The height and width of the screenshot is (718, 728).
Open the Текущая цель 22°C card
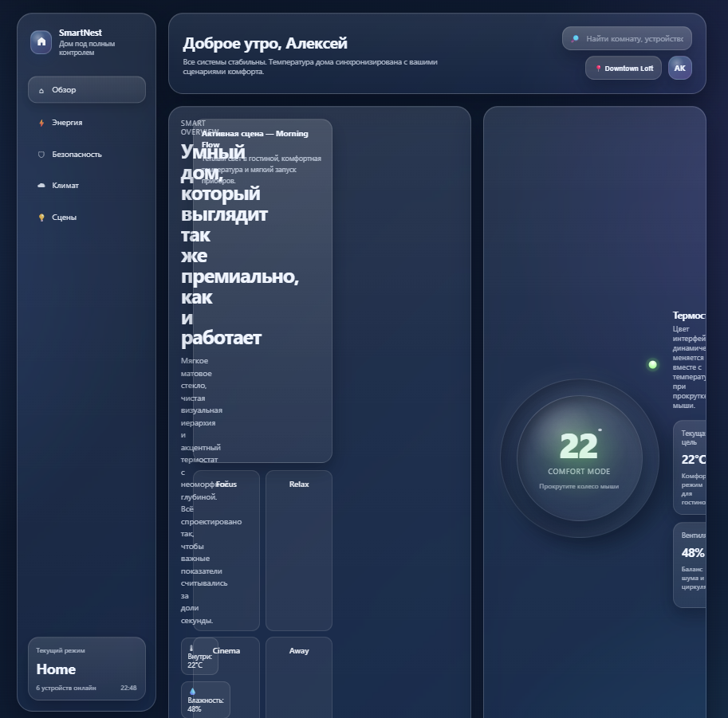[x=690, y=468]
